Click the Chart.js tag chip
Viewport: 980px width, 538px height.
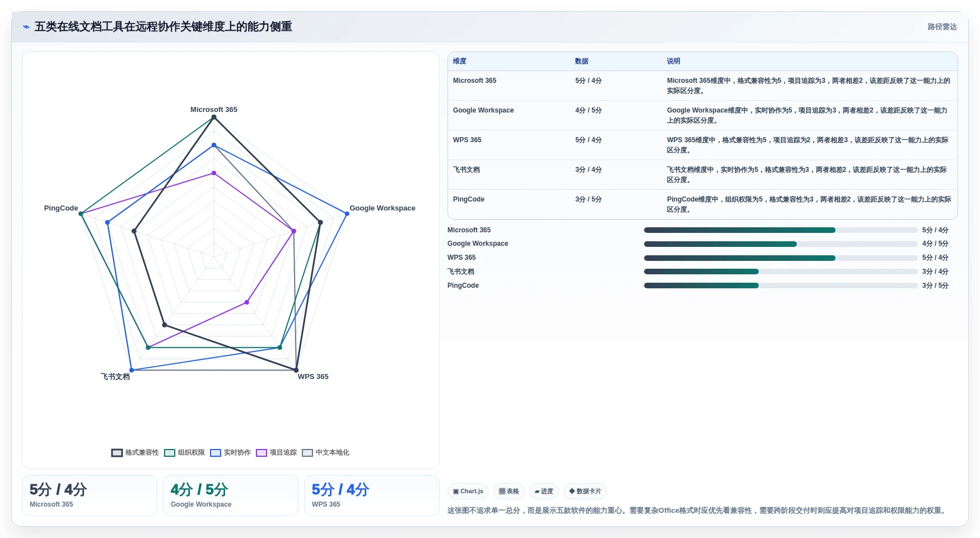coord(468,491)
